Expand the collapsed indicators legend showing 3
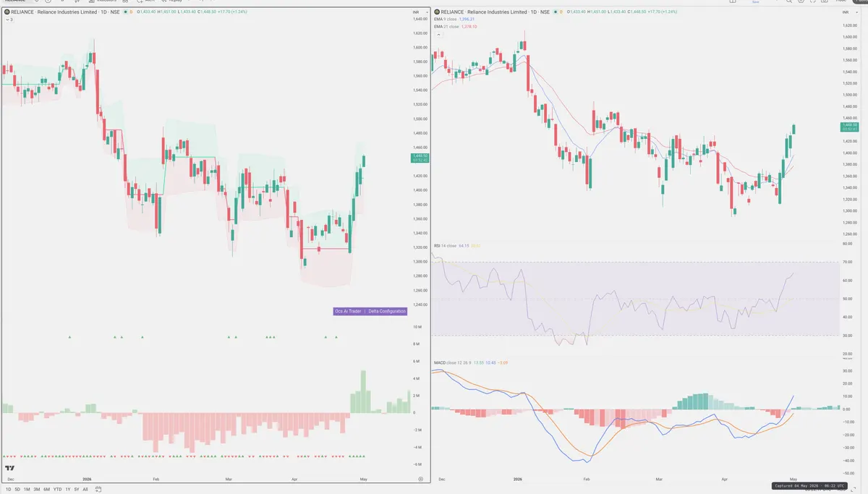 9,20
